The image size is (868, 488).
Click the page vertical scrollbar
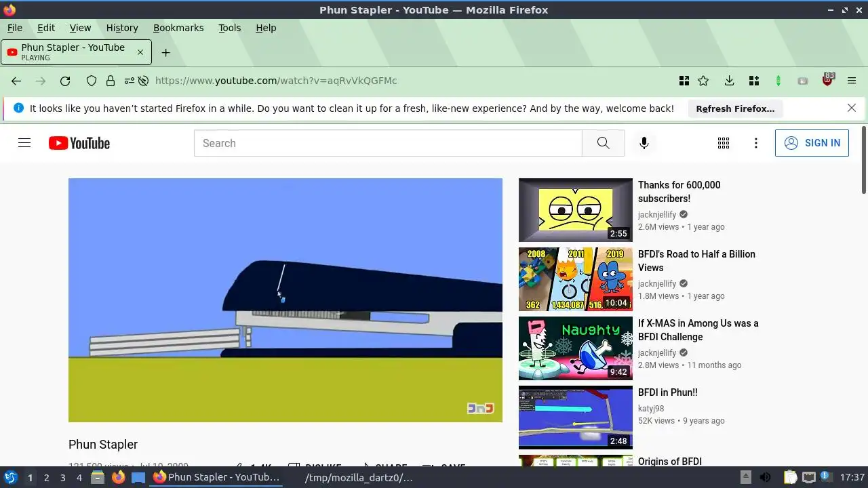pos(863,159)
